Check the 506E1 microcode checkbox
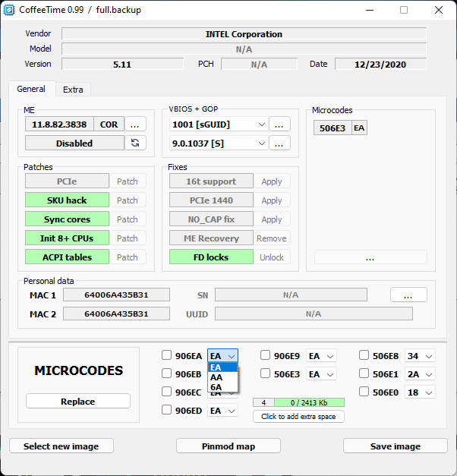The image size is (457, 476). click(x=364, y=374)
